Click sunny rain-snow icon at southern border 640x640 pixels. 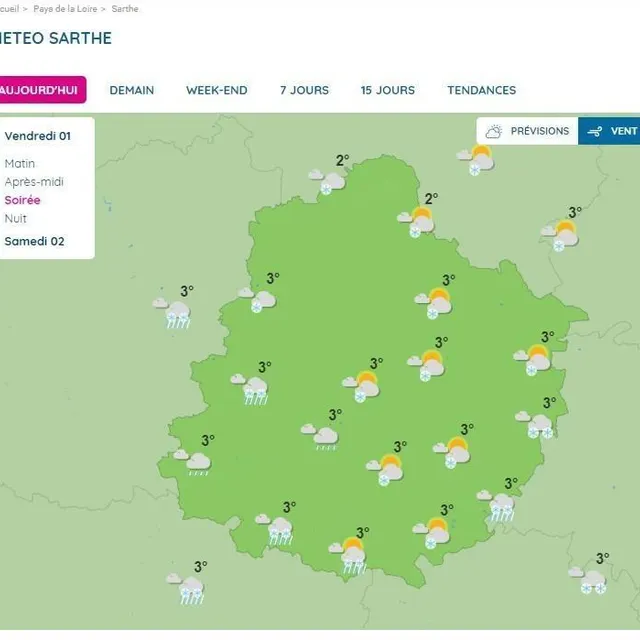click(348, 557)
